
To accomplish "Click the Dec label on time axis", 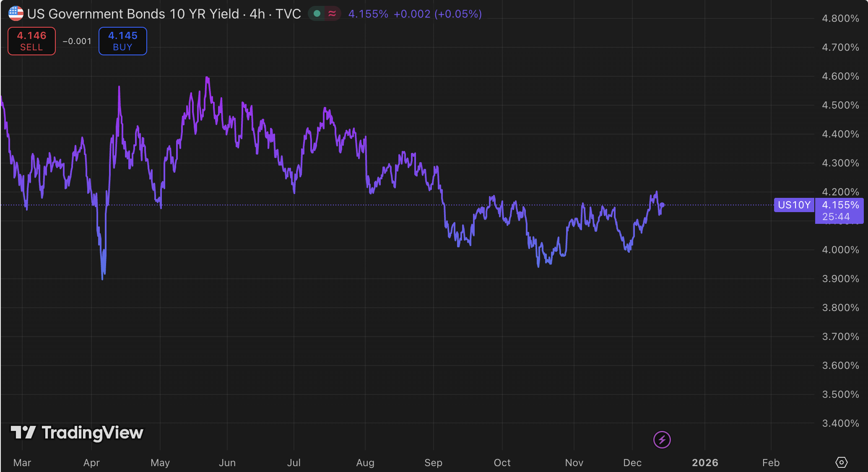I will [x=632, y=463].
